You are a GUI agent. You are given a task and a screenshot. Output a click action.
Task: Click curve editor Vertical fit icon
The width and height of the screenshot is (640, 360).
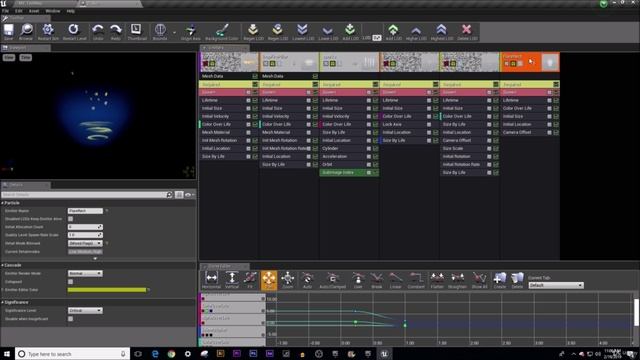(x=232, y=280)
